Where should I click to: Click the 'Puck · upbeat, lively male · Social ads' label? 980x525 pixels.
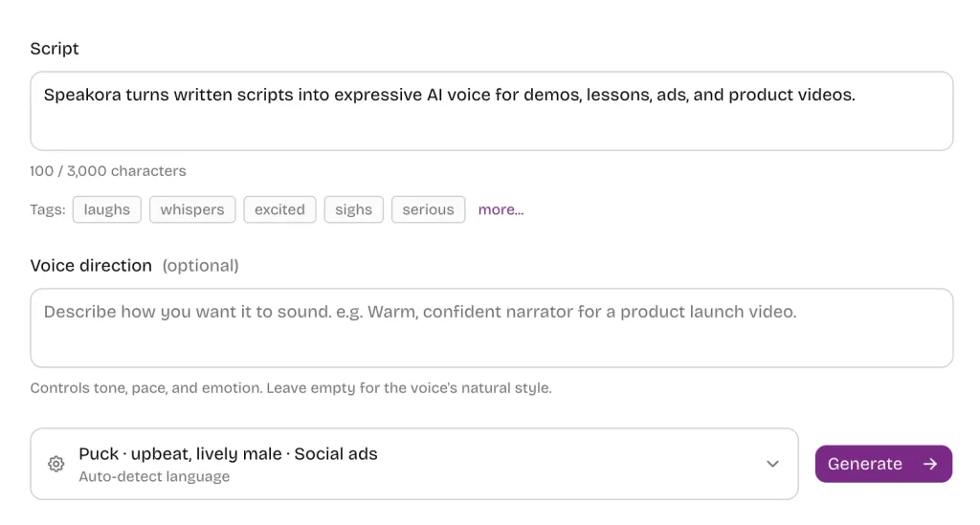coord(228,454)
